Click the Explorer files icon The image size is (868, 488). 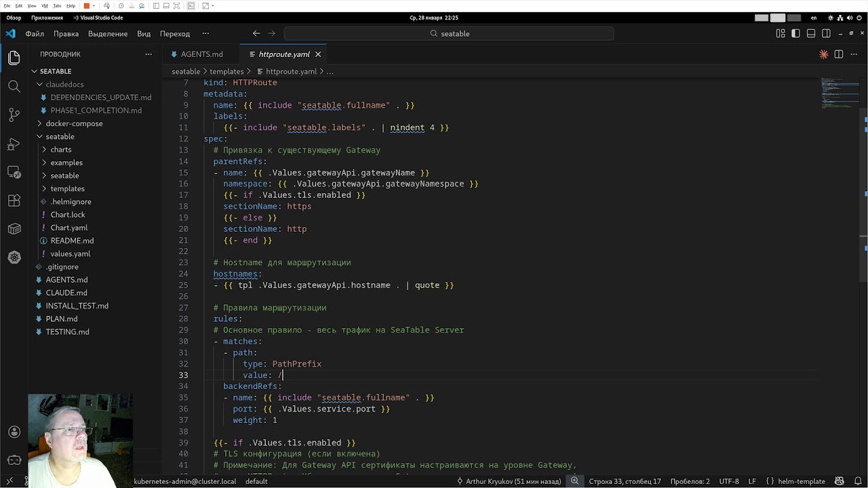pos(14,58)
